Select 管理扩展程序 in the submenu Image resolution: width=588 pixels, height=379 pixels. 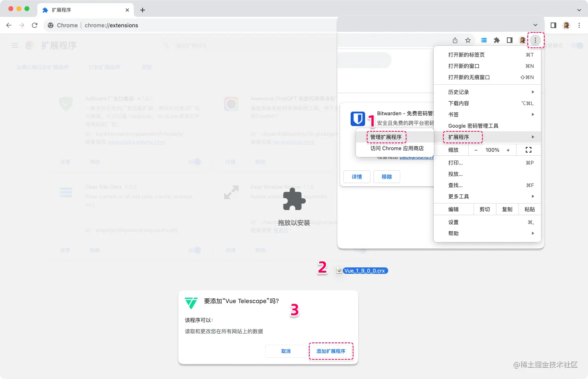(395, 137)
